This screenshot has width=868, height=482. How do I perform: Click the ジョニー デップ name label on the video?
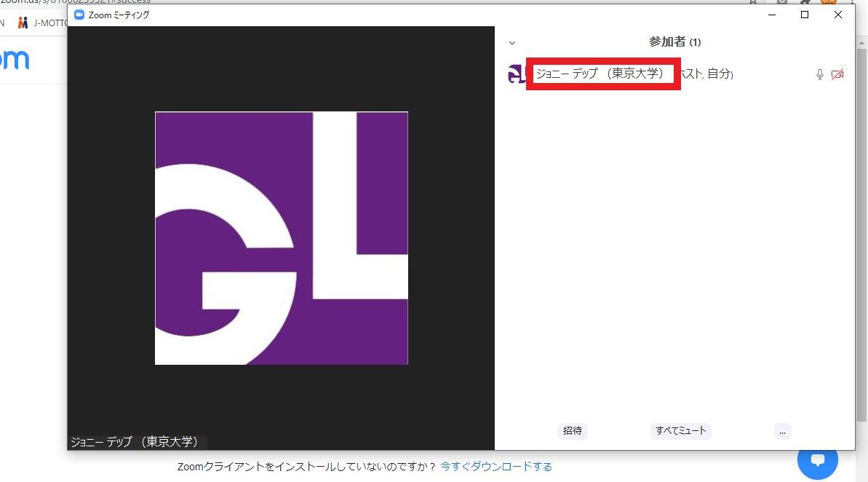pos(135,441)
